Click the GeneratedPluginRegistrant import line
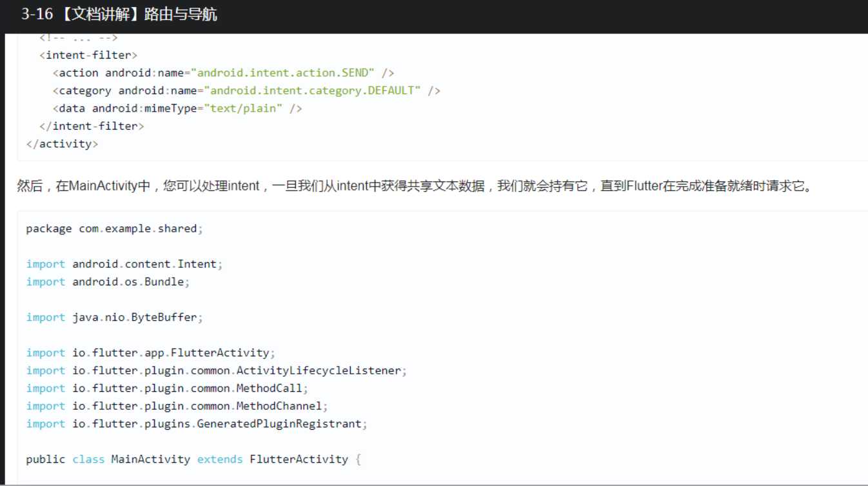This screenshot has width=868, height=486. (x=197, y=424)
